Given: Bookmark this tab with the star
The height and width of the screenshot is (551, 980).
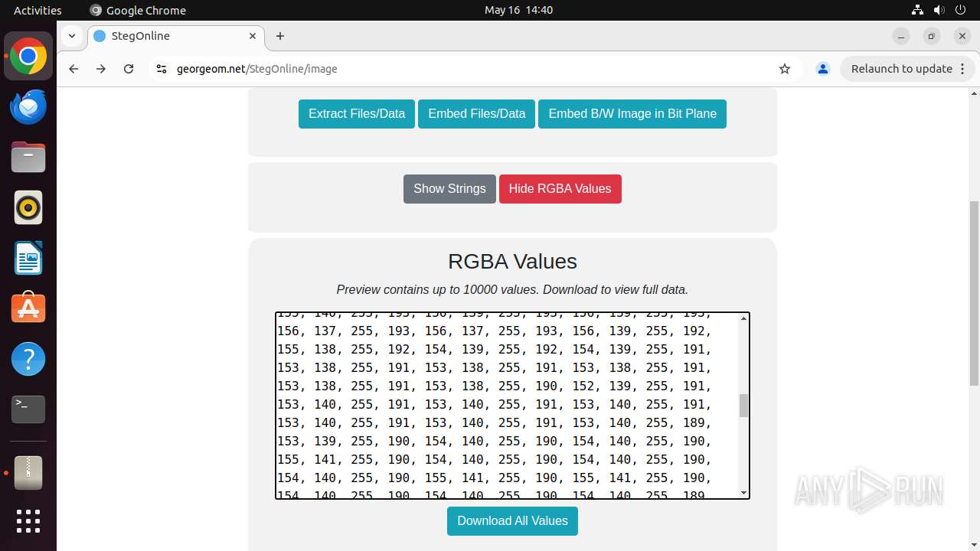Looking at the screenshot, I should pyautogui.click(x=785, y=69).
